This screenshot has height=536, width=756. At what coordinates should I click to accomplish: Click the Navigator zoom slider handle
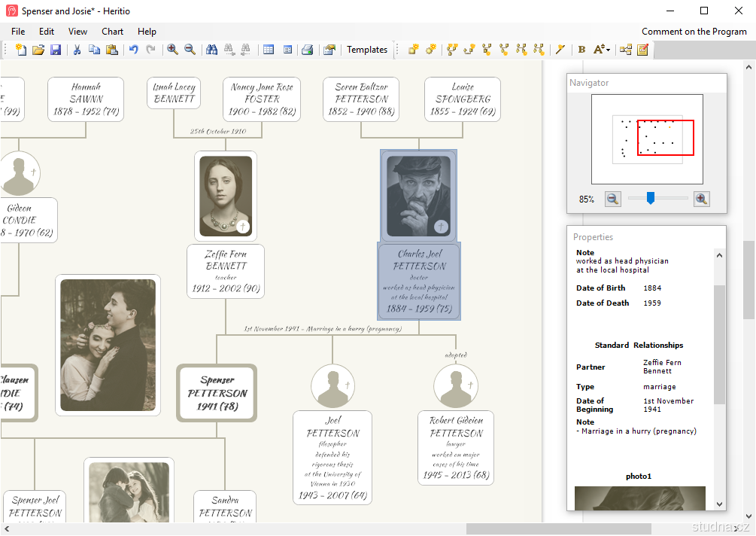[x=651, y=199]
